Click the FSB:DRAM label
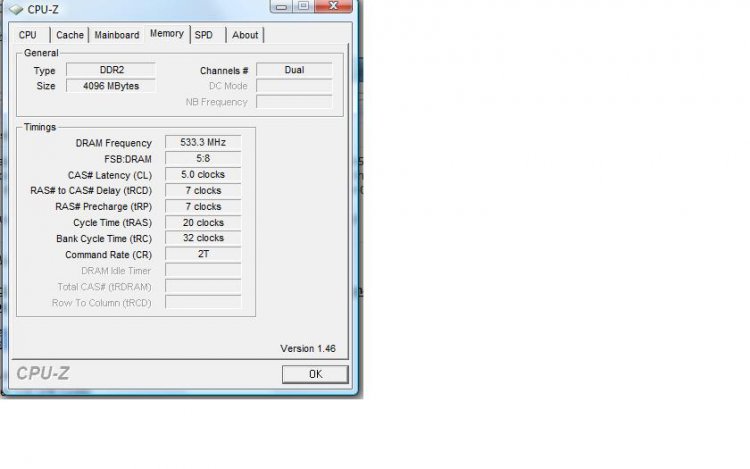 tap(128, 159)
